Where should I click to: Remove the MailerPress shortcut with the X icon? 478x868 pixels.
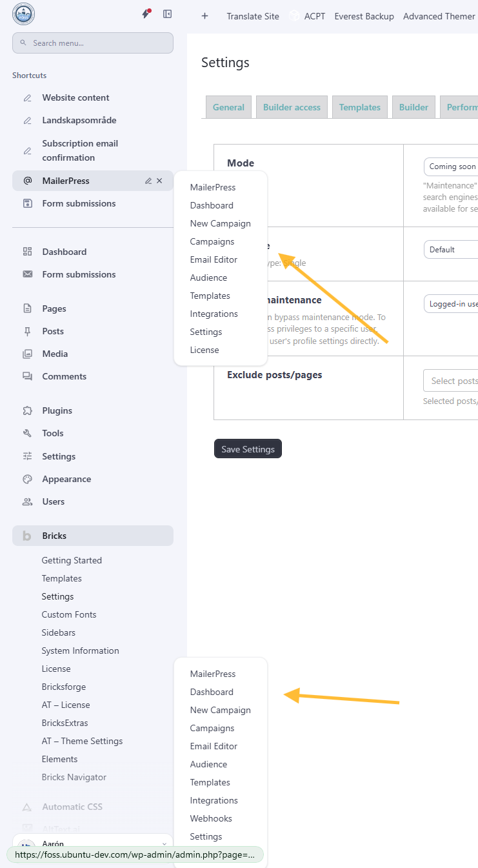(159, 181)
